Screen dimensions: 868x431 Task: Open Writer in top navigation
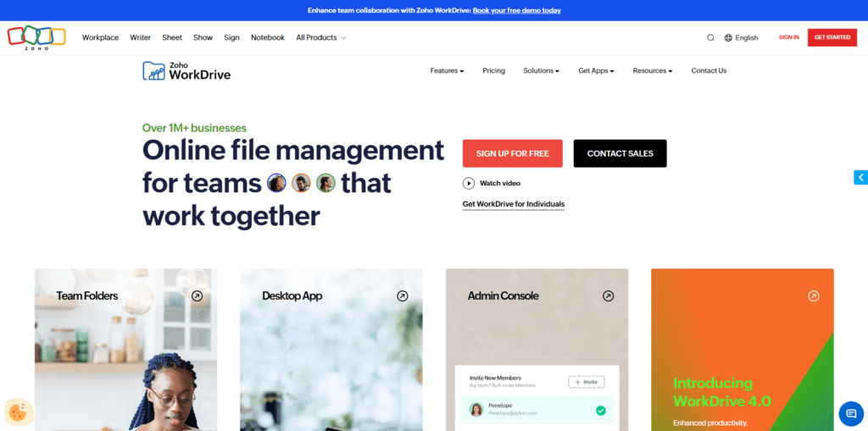click(140, 37)
